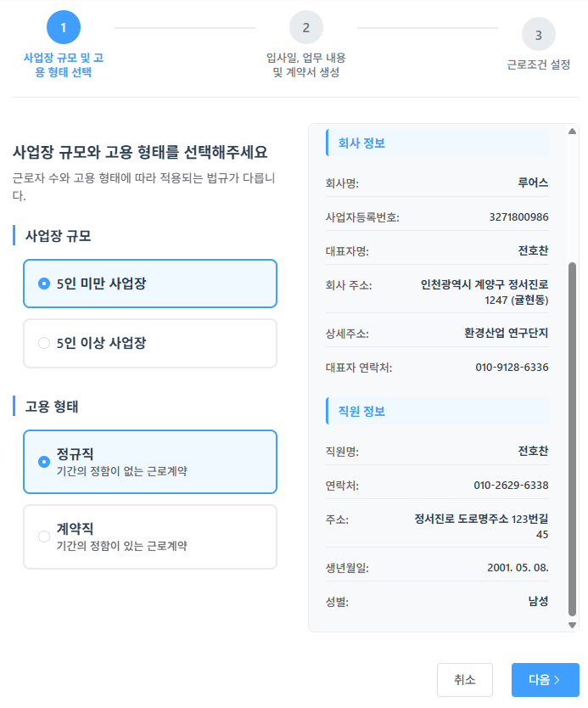Click the 회사 정보 section header
588x708 pixels.
(x=361, y=142)
